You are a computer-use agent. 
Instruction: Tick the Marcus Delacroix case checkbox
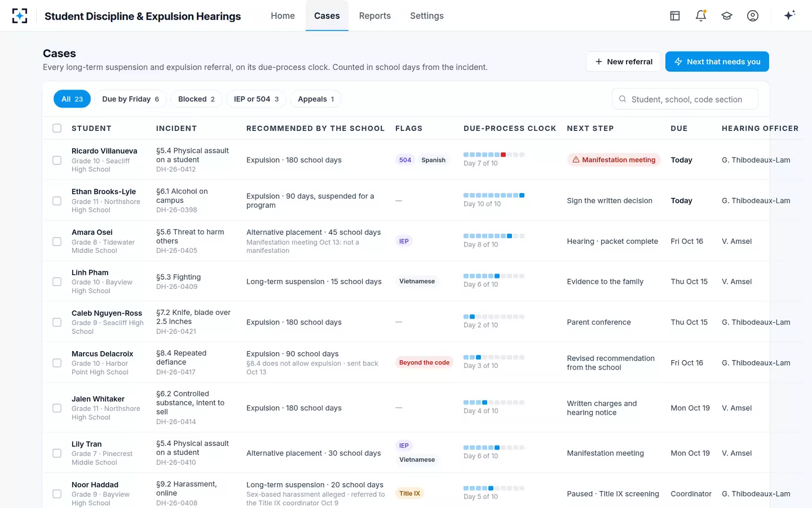point(57,363)
